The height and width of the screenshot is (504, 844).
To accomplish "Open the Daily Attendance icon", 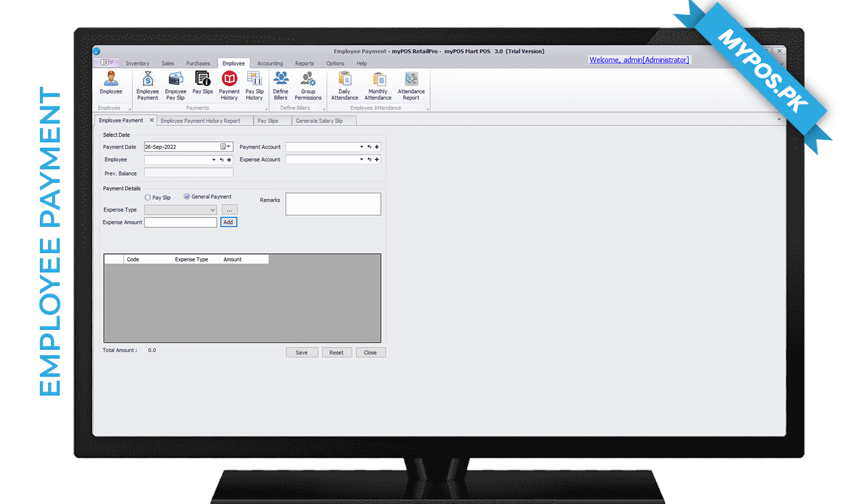I will tap(345, 86).
